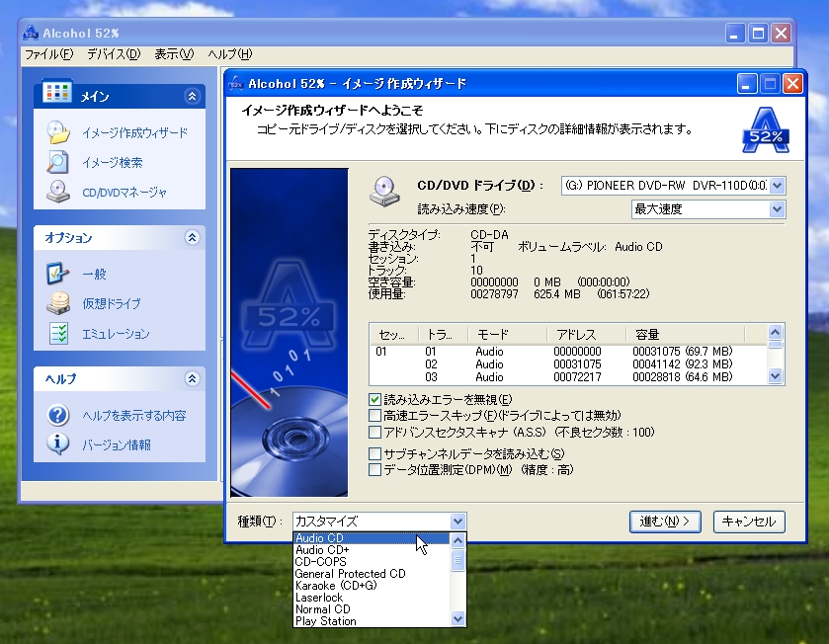Click the image creation wizard folder icon
Viewport: 829px width, 644px height.
(58, 132)
